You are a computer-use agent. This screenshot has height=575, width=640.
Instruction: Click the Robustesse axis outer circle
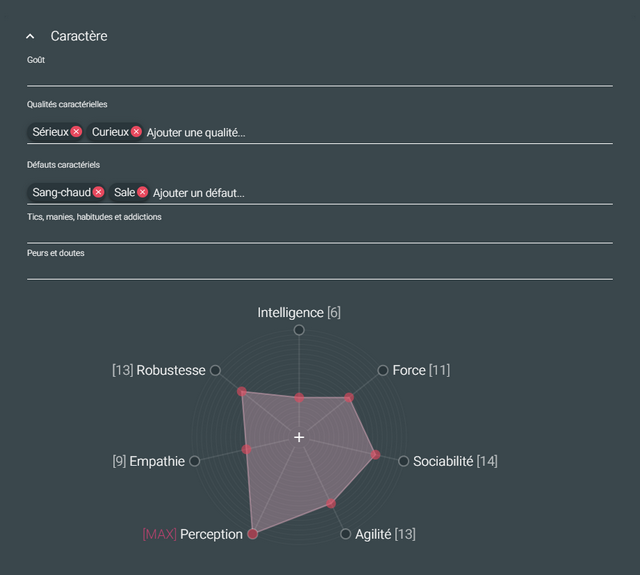click(x=215, y=371)
